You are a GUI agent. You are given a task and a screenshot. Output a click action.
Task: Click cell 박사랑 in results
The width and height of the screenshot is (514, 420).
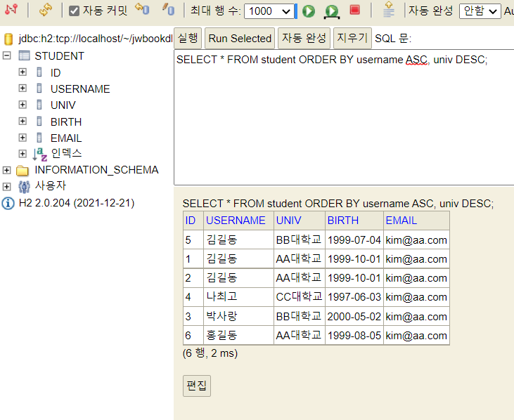coord(238,316)
